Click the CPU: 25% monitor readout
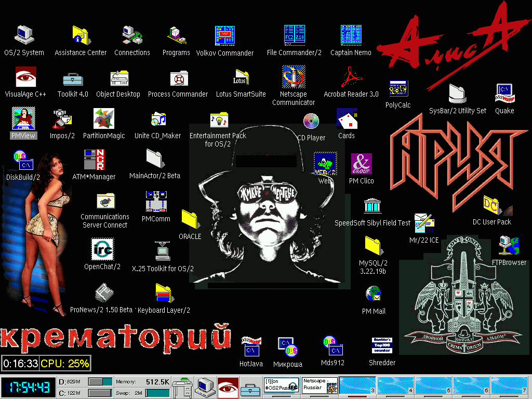 tap(65, 363)
